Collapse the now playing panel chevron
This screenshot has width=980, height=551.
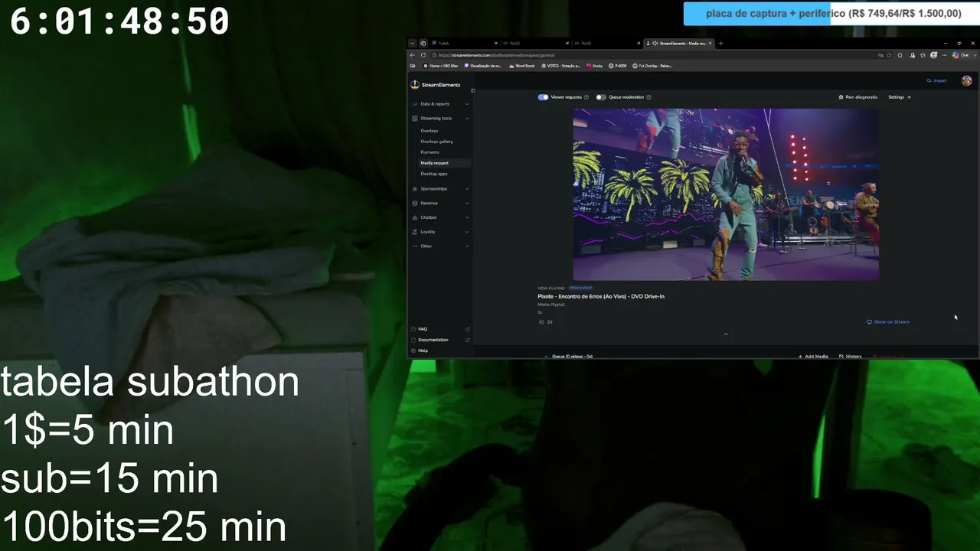(x=726, y=334)
